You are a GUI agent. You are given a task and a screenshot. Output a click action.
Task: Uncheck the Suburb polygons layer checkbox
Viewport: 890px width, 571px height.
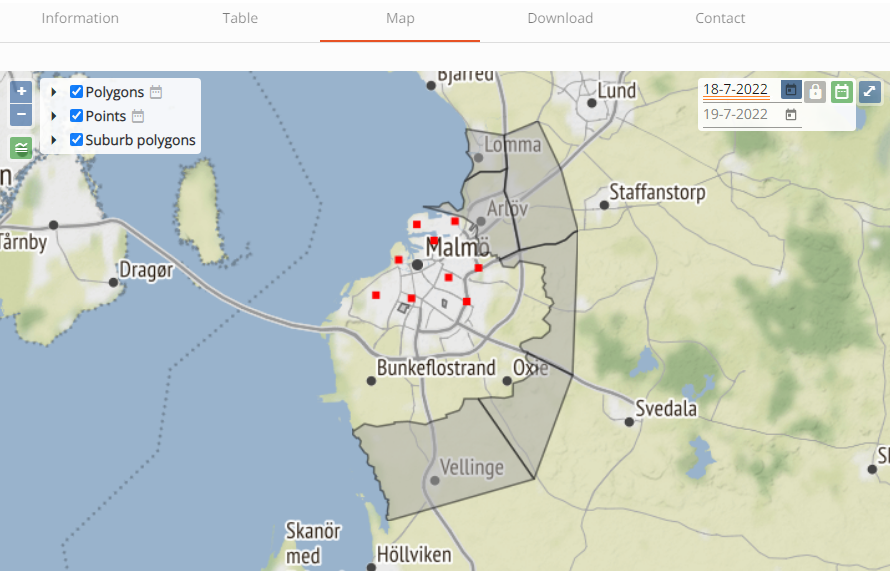[x=77, y=140]
